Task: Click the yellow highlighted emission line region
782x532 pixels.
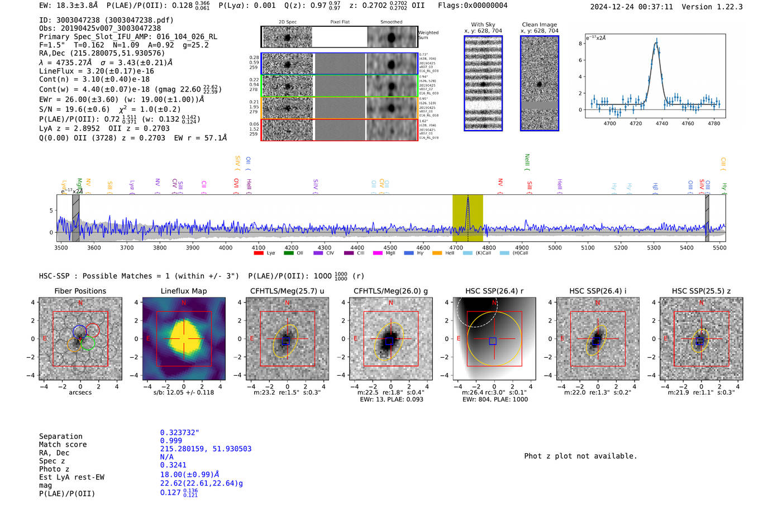Action: click(468, 218)
